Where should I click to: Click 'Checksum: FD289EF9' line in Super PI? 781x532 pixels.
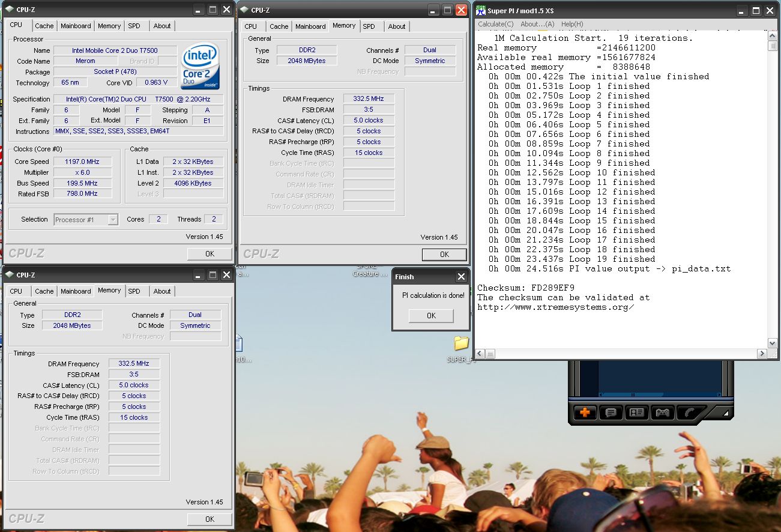(526, 288)
